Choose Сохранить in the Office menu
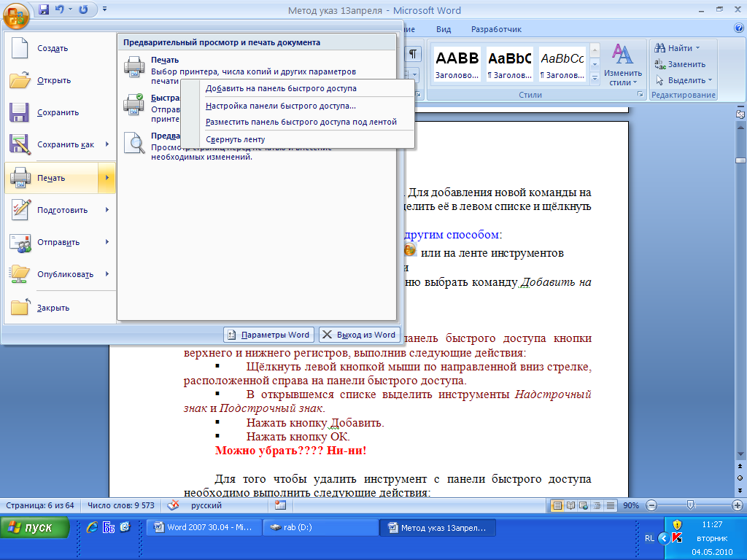Screen dimensions: 747x560 (x=60, y=112)
